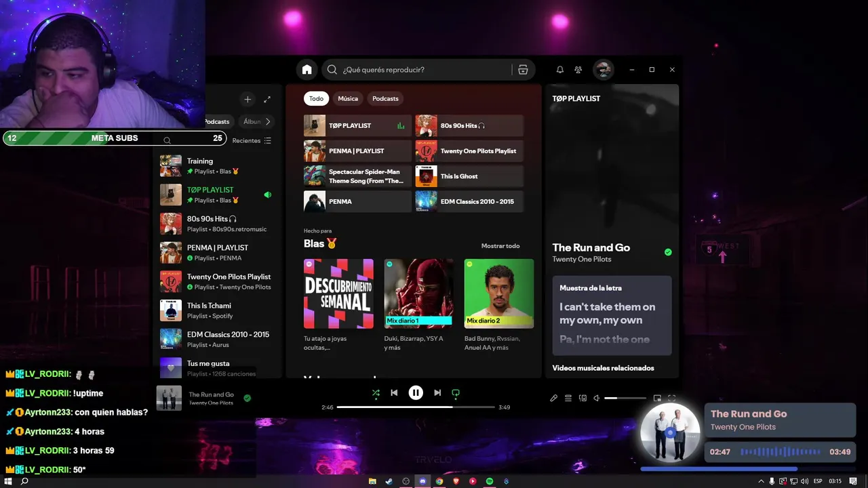Toggle saved checkmark in Now Playing panel

tap(668, 252)
